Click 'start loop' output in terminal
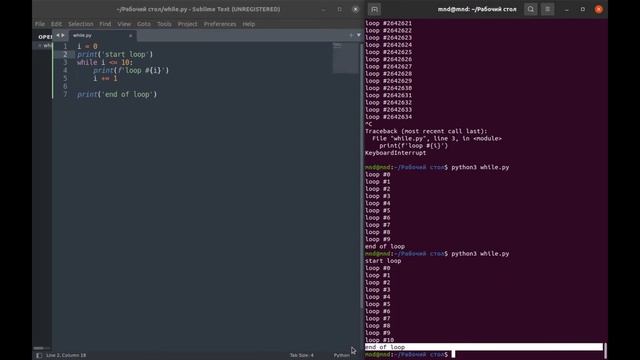Image resolution: width=640 pixels, height=360 pixels. pyautogui.click(x=383, y=261)
